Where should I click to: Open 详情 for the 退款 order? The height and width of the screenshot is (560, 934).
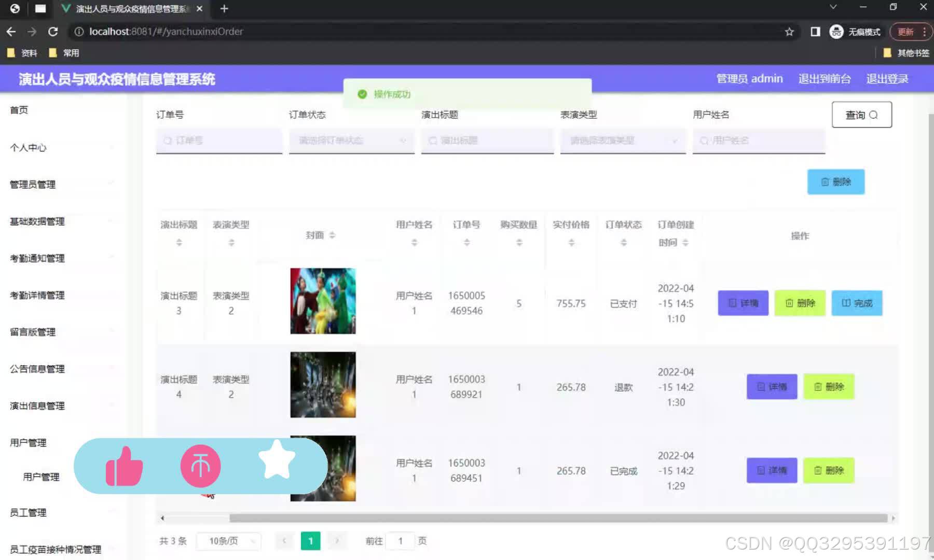point(772,386)
